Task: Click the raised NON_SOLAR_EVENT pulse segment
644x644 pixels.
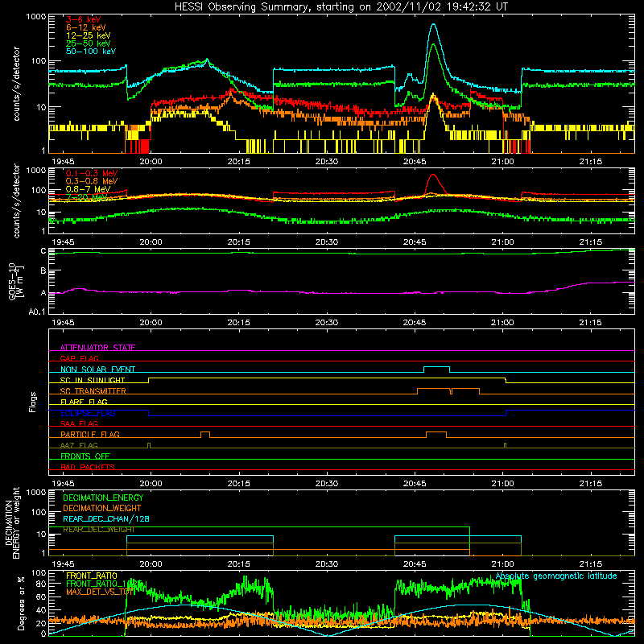Action: click(436, 366)
